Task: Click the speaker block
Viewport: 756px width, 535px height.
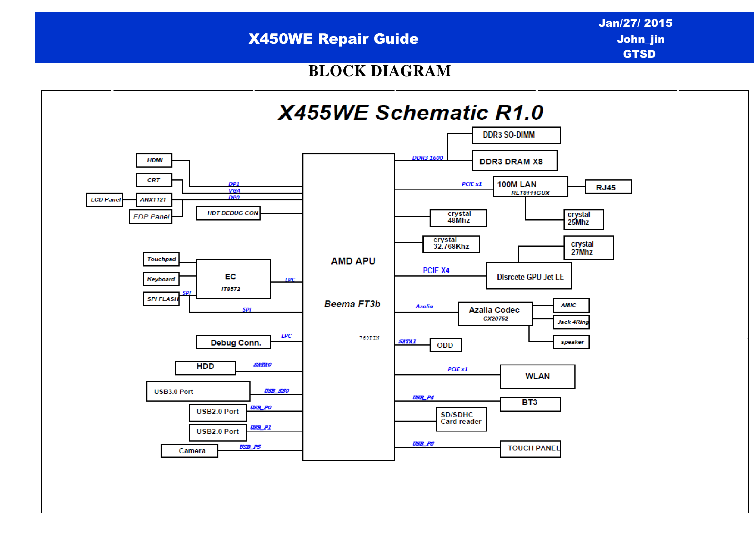Action: 571,342
